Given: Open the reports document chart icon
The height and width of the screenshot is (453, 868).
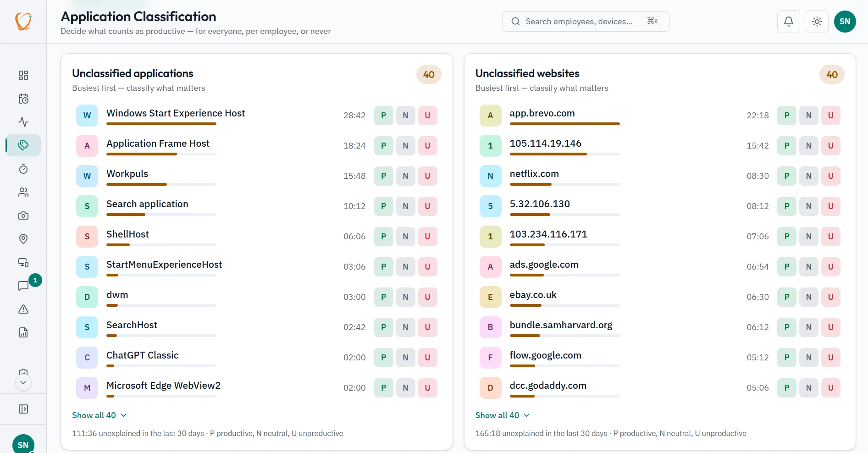Looking at the screenshot, I should [x=23, y=332].
